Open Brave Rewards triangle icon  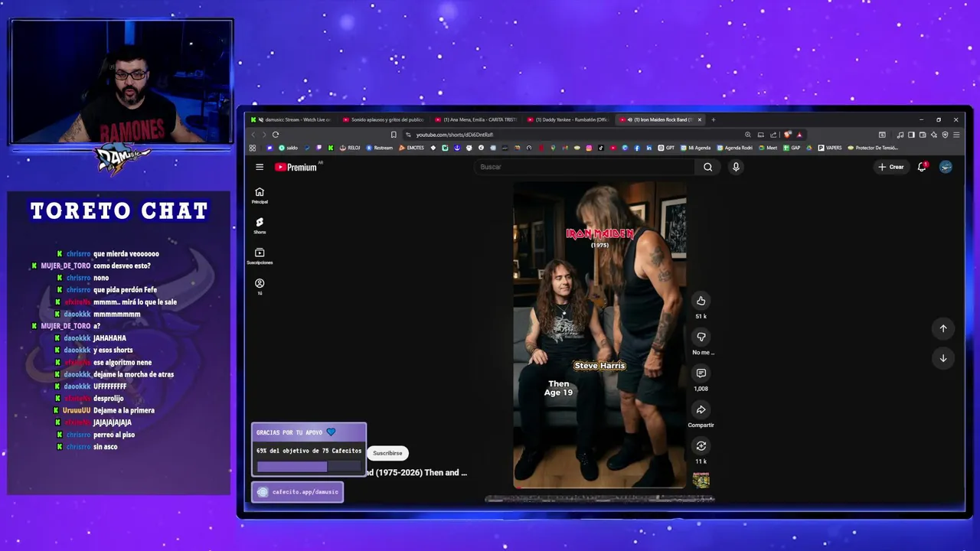coord(799,135)
